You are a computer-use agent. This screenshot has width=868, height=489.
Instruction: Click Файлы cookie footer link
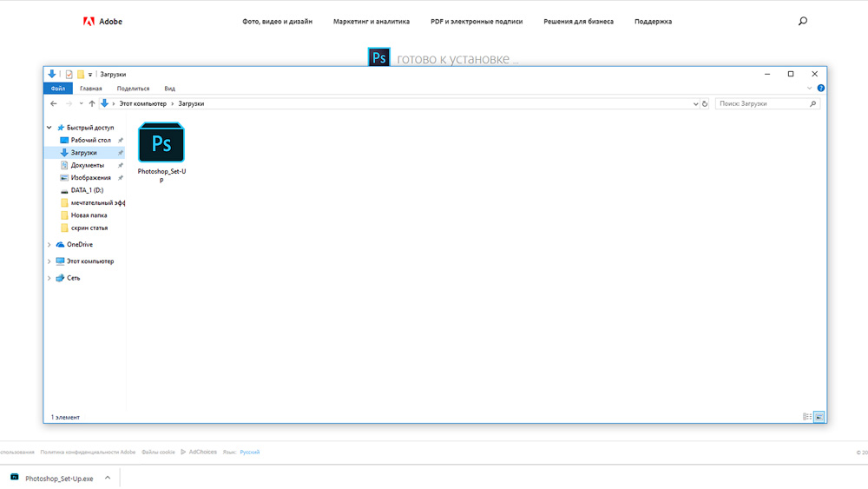(x=158, y=452)
